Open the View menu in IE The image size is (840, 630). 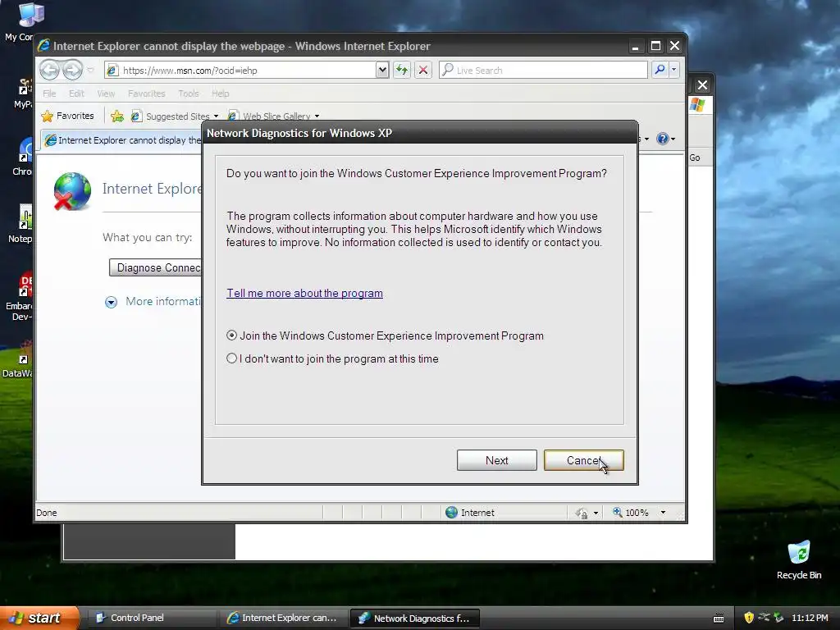click(106, 94)
